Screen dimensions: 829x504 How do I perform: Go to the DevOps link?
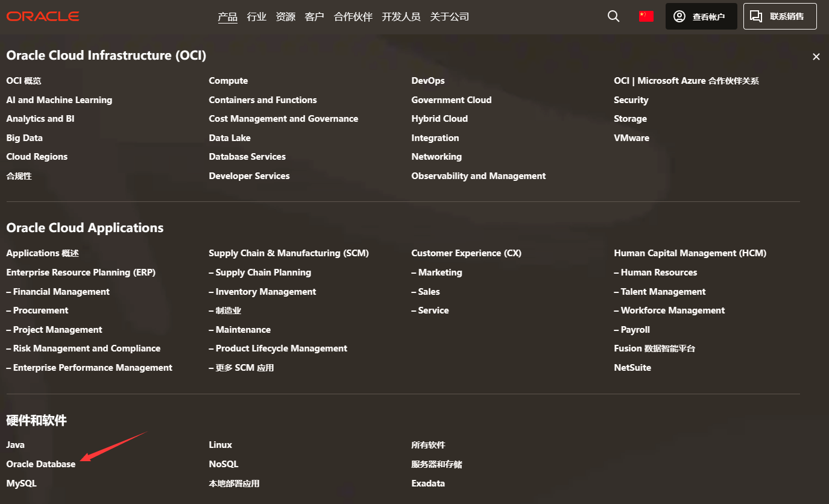click(x=428, y=81)
